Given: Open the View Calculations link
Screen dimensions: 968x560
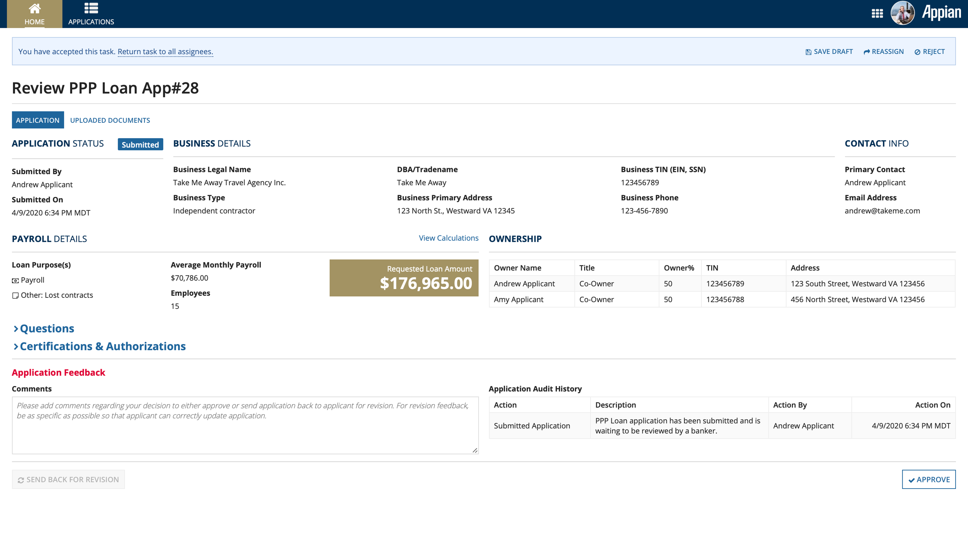Looking at the screenshot, I should 448,238.
